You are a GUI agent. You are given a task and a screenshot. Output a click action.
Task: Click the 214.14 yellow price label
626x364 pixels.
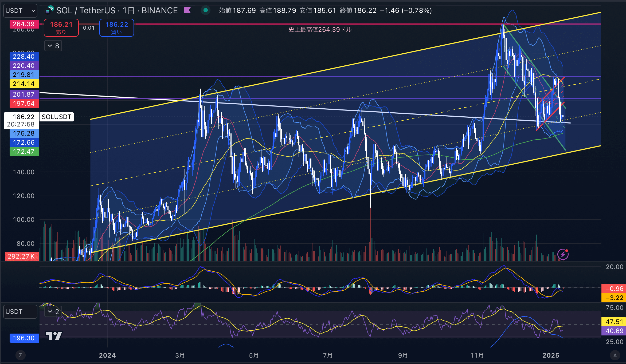point(24,84)
